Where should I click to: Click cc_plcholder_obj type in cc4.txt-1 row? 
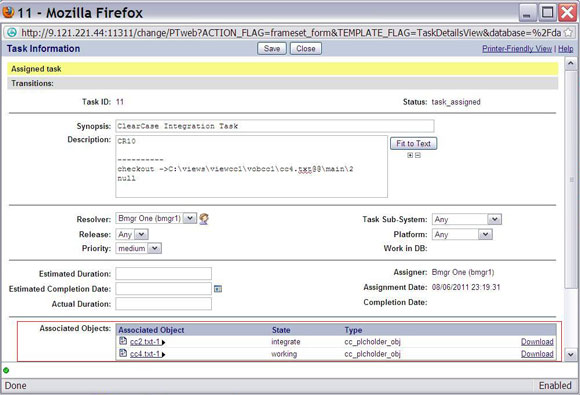coord(372,354)
